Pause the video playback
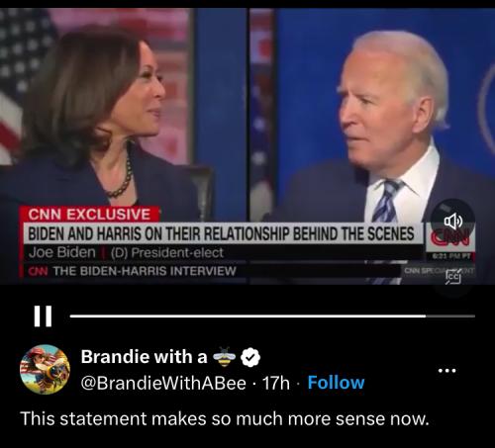This screenshot has width=495, height=448. click(44, 316)
